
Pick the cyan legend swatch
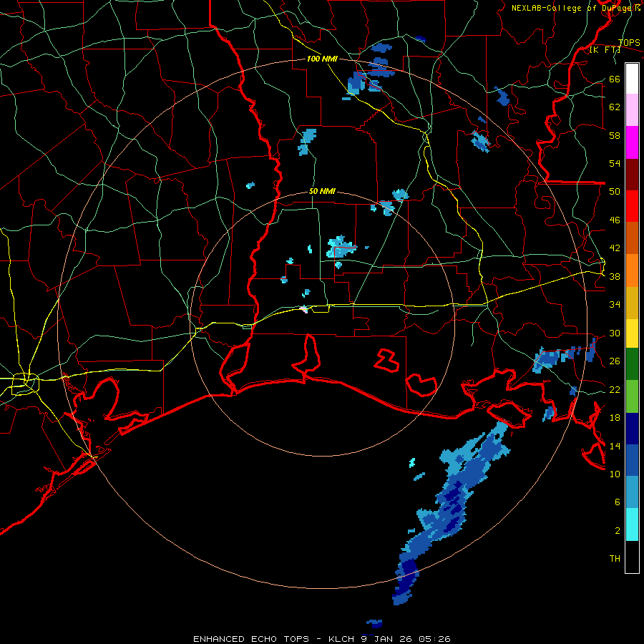pos(632,525)
